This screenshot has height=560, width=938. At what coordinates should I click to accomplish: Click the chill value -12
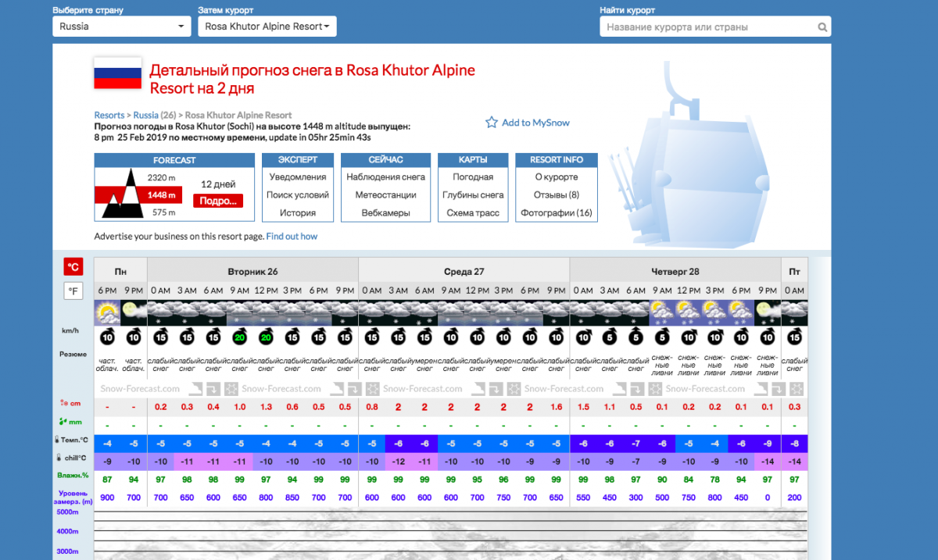398,462
